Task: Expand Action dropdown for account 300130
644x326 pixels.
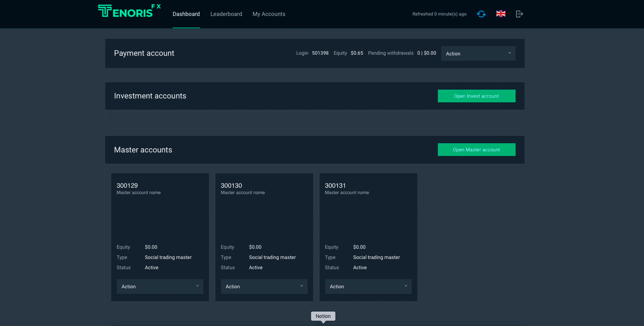Action: click(264, 286)
